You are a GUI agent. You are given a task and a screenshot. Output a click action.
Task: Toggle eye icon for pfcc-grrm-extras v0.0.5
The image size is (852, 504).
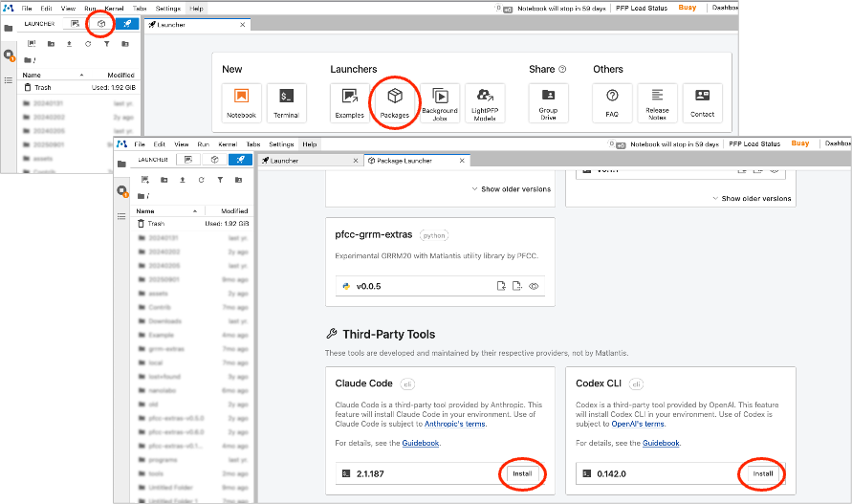coord(534,286)
